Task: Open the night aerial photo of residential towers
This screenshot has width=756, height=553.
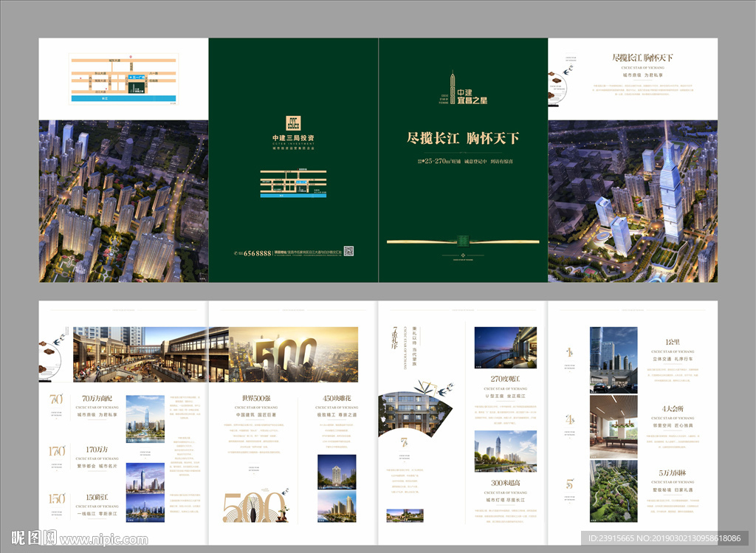Action: pyautogui.click(x=123, y=201)
